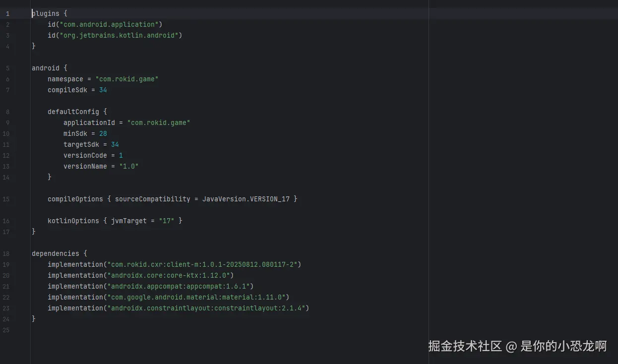
Task: Click gutter line number 15
Action: pos(6,199)
